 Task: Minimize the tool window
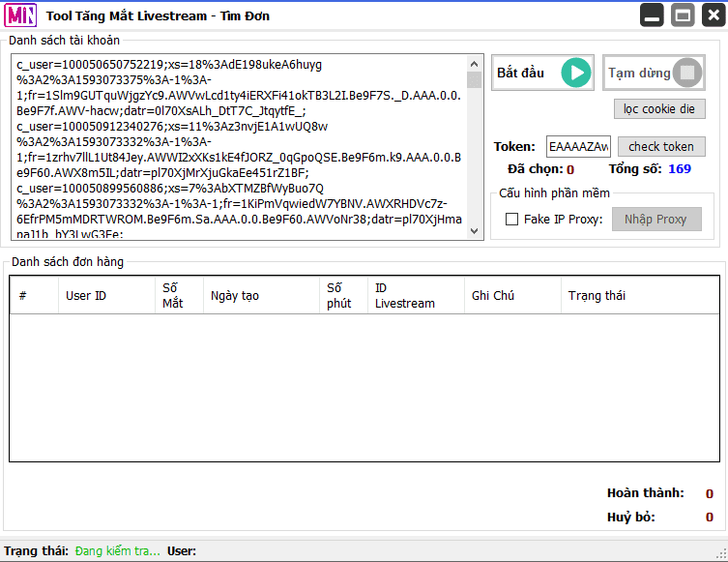(652, 15)
